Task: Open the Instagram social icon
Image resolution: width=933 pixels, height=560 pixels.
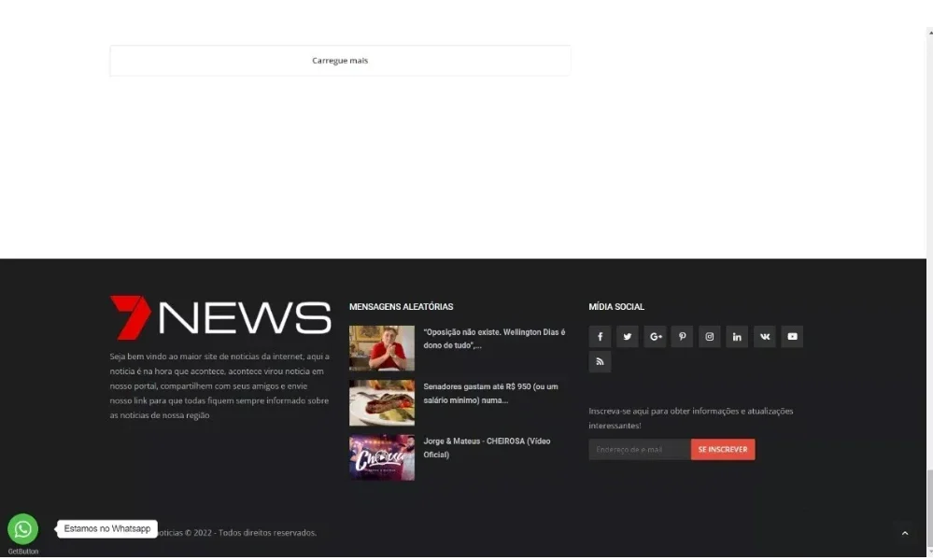Action: [709, 337]
